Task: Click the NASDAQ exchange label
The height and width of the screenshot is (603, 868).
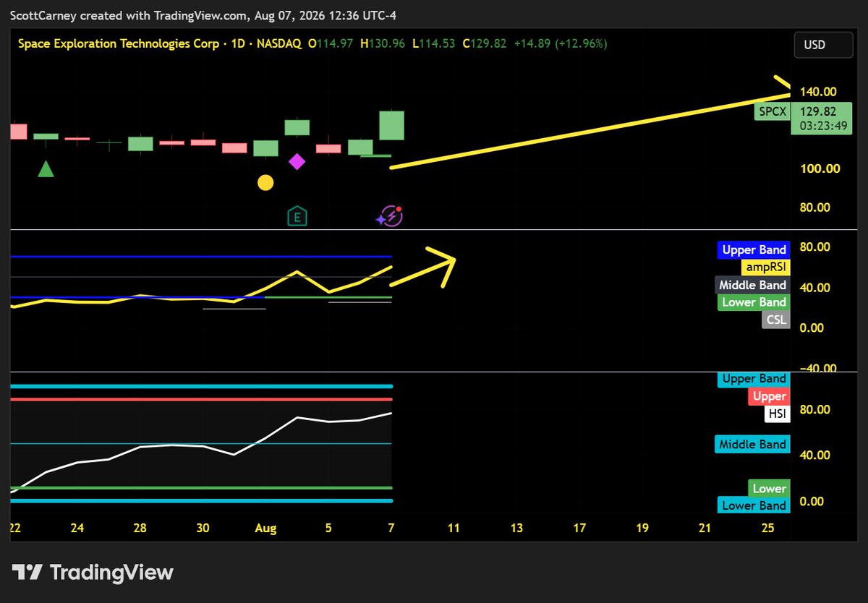Action: pos(278,43)
